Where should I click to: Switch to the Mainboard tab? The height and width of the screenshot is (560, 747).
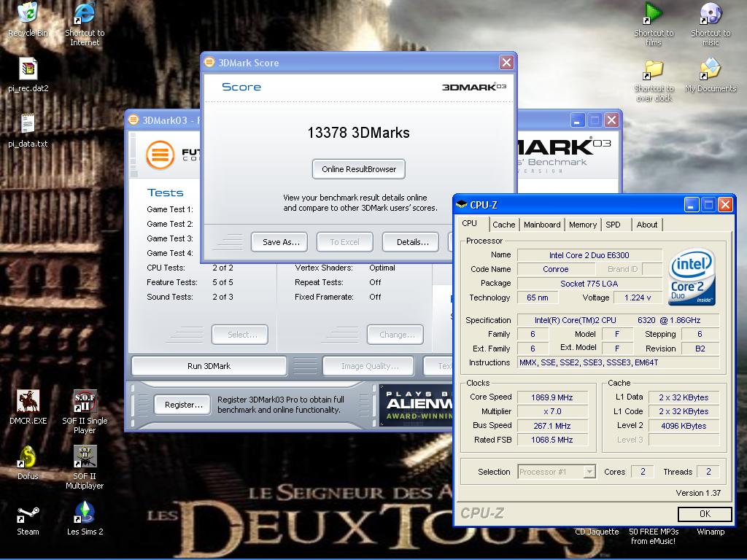click(542, 225)
